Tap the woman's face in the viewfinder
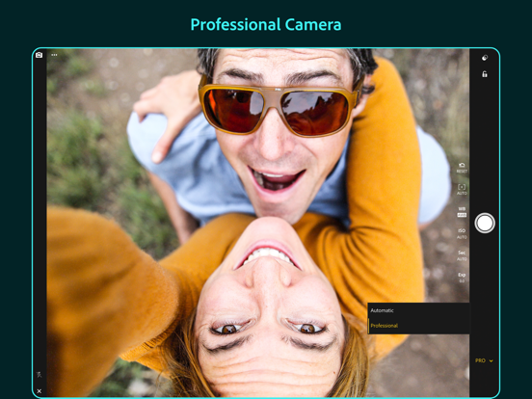This screenshot has width=532, height=399. (270, 306)
